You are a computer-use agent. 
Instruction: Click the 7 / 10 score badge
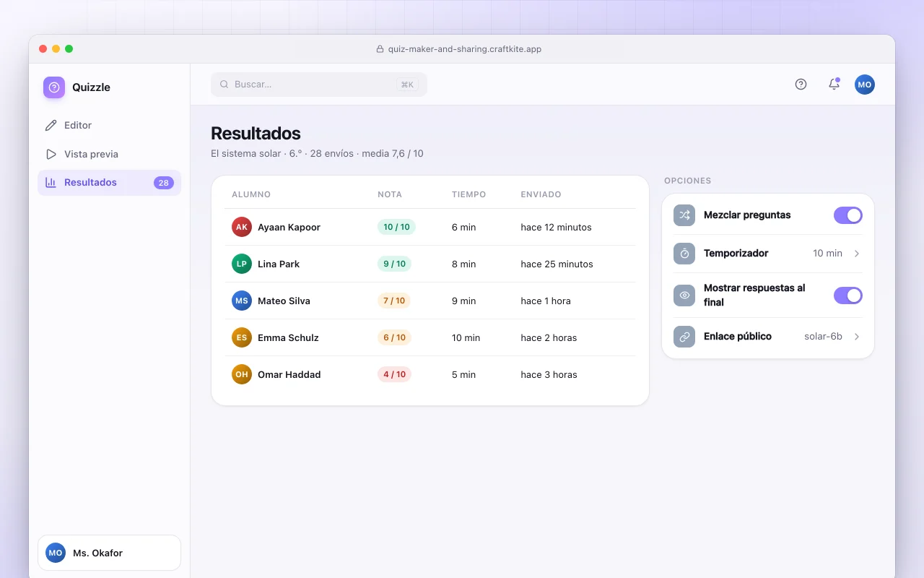pos(394,301)
